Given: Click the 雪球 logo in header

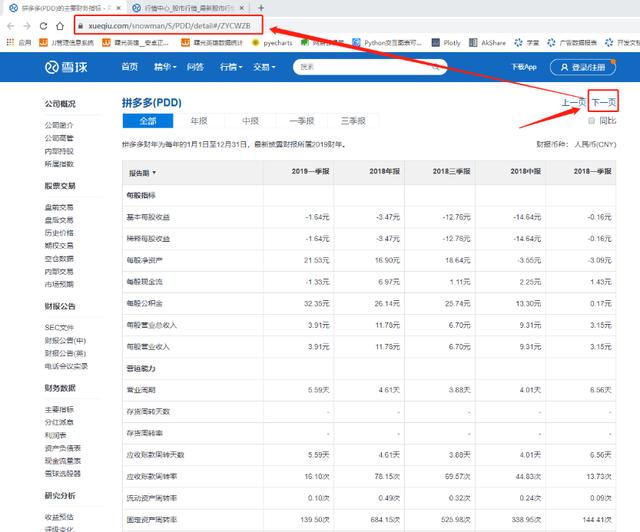Looking at the screenshot, I should 66,67.
